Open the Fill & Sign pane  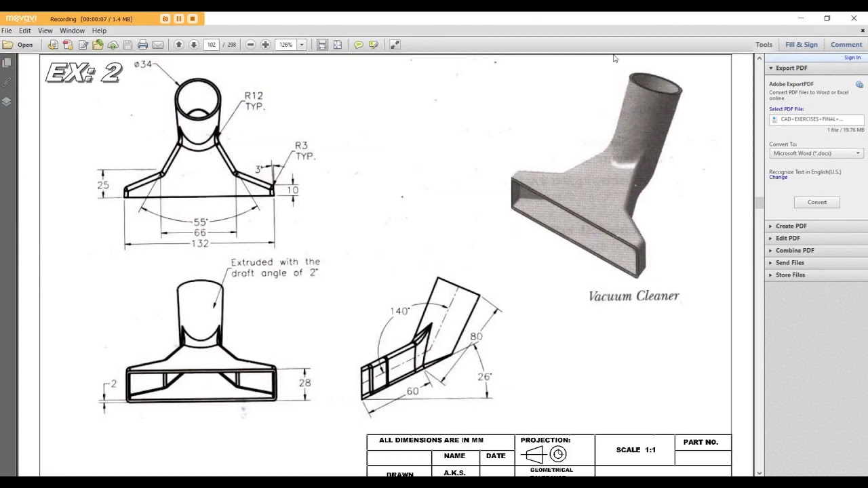point(802,45)
